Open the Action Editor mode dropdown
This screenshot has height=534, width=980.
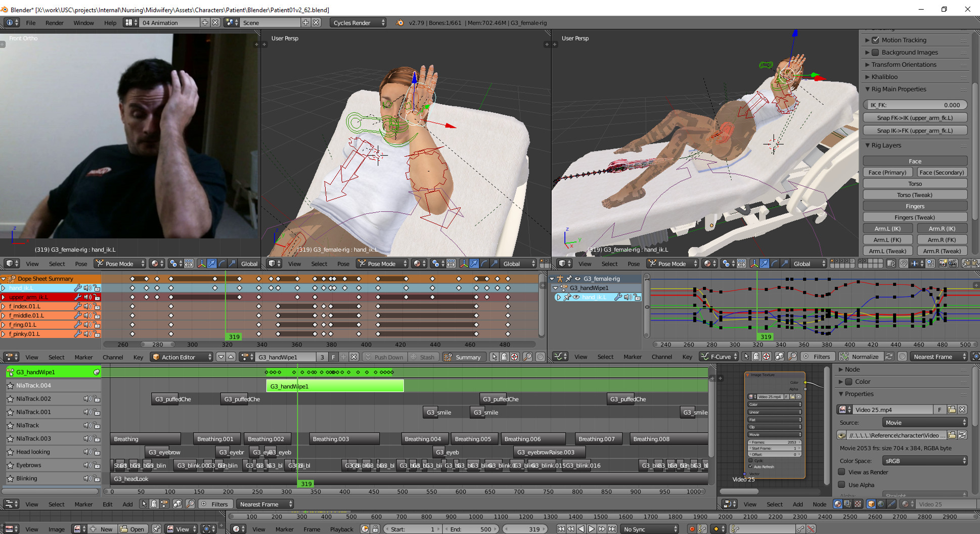pyautogui.click(x=182, y=357)
